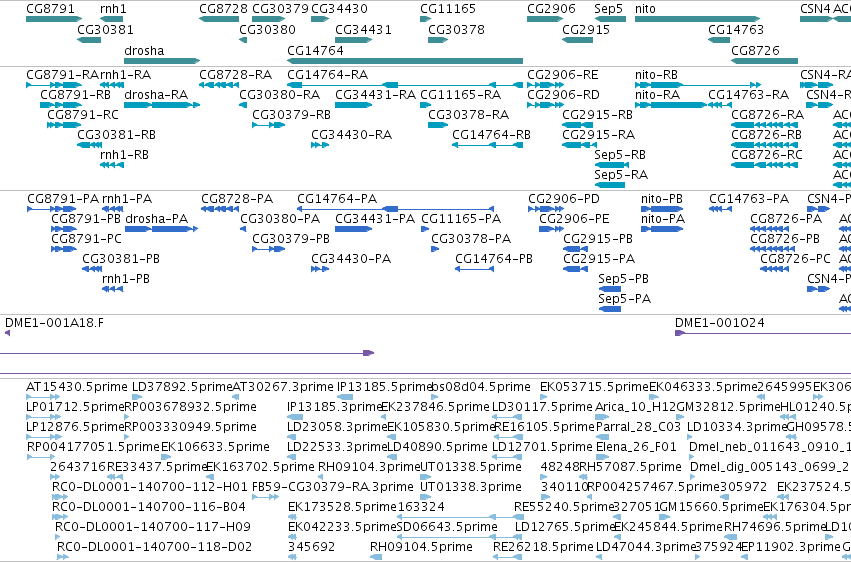Open the CG14764-RB transcript label

[491, 135]
